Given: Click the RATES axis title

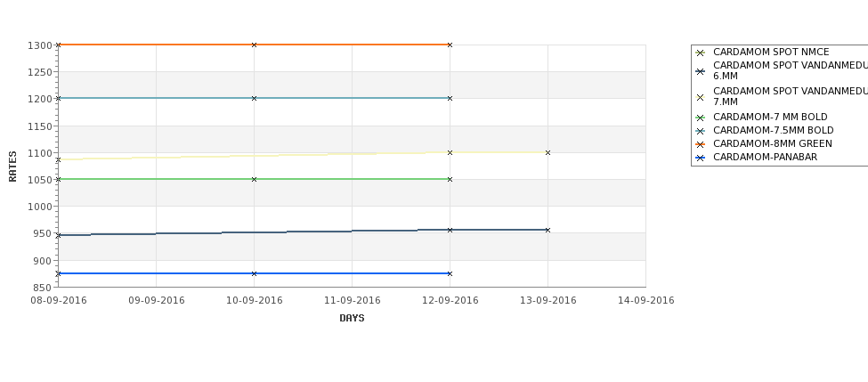Looking at the screenshot, I should (x=12, y=167).
